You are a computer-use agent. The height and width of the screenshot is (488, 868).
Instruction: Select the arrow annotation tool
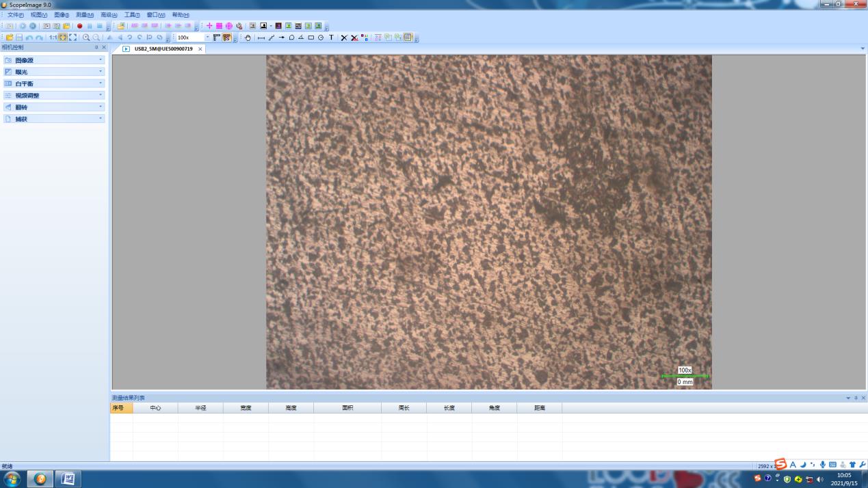tap(281, 38)
